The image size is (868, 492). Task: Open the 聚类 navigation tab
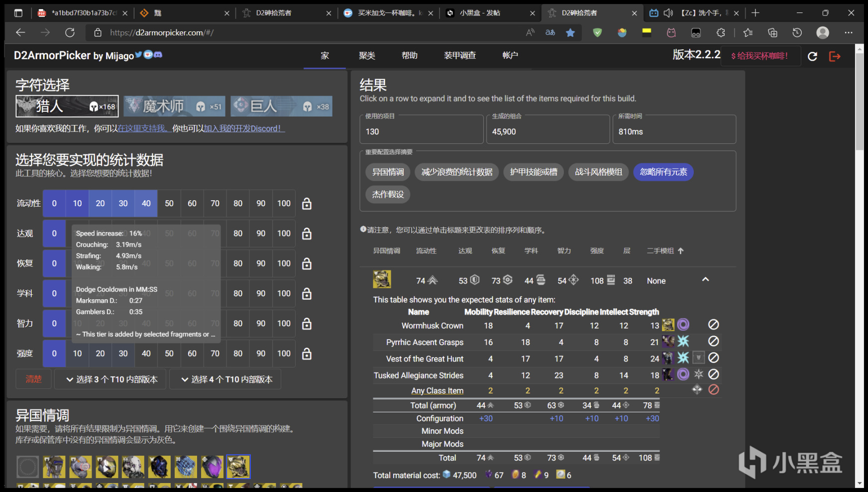367,55
